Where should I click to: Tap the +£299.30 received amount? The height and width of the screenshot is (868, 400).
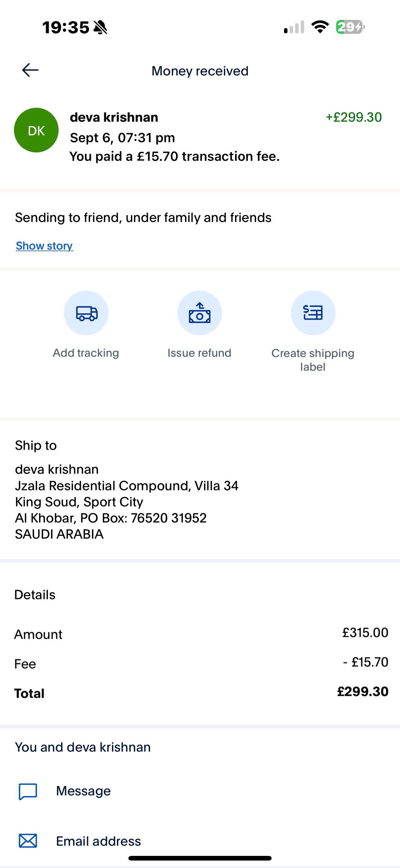coord(353,117)
